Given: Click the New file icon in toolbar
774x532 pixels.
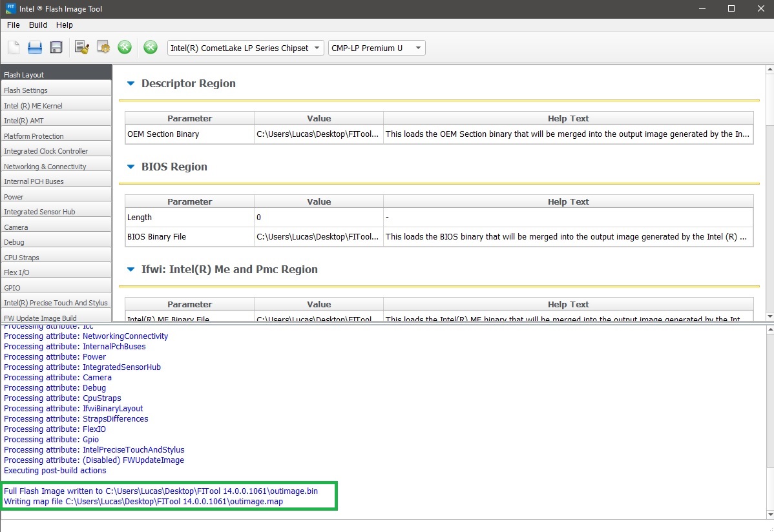Looking at the screenshot, I should point(14,48).
